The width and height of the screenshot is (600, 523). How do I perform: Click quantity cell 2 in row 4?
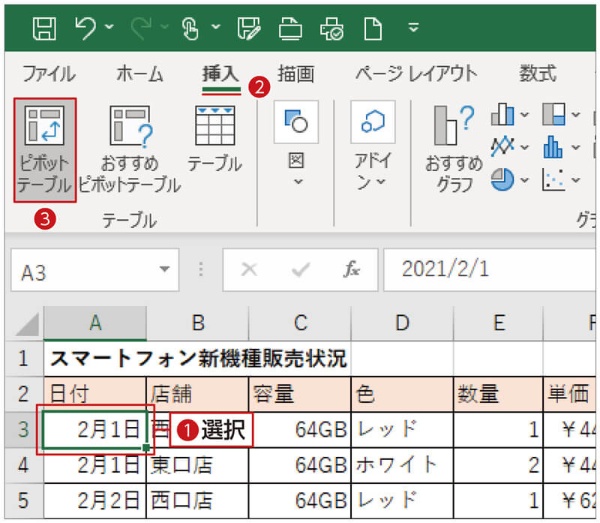[498, 466]
